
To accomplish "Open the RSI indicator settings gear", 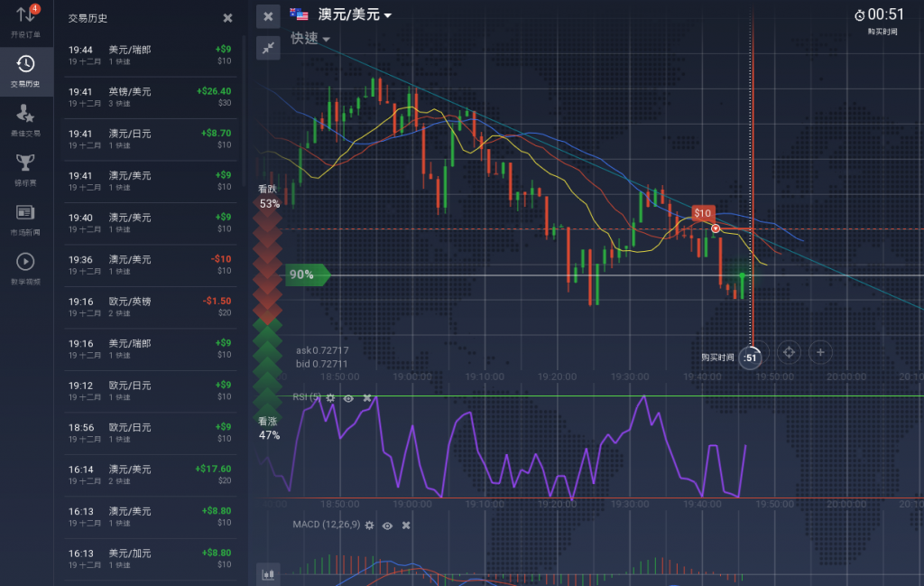I will click(330, 398).
